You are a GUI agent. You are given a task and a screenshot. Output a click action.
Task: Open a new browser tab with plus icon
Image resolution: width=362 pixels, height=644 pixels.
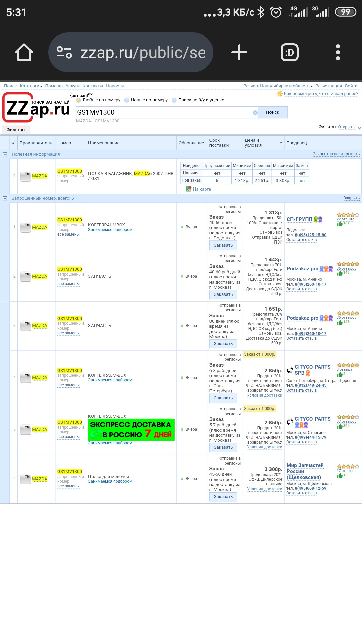(239, 53)
